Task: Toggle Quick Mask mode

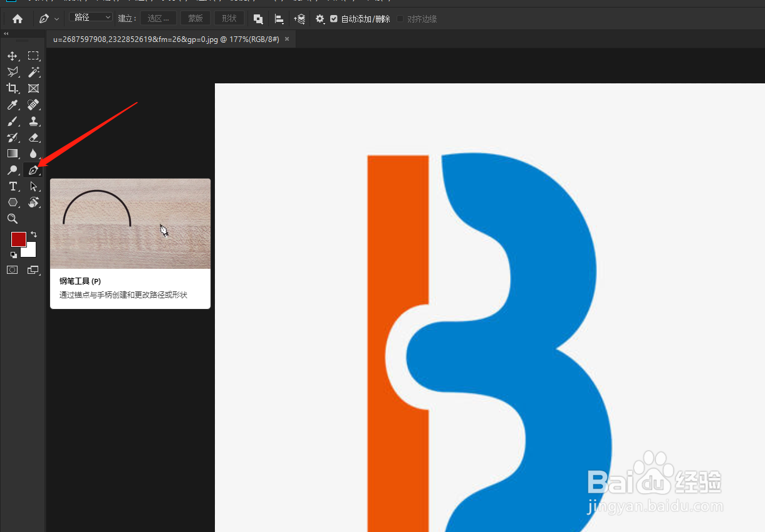Action: [x=12, y=270]
